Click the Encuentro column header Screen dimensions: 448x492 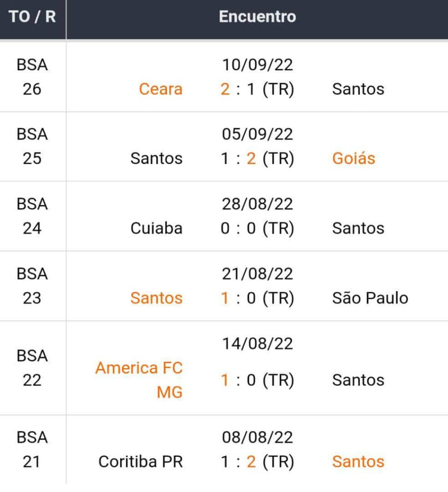point(257,17)
